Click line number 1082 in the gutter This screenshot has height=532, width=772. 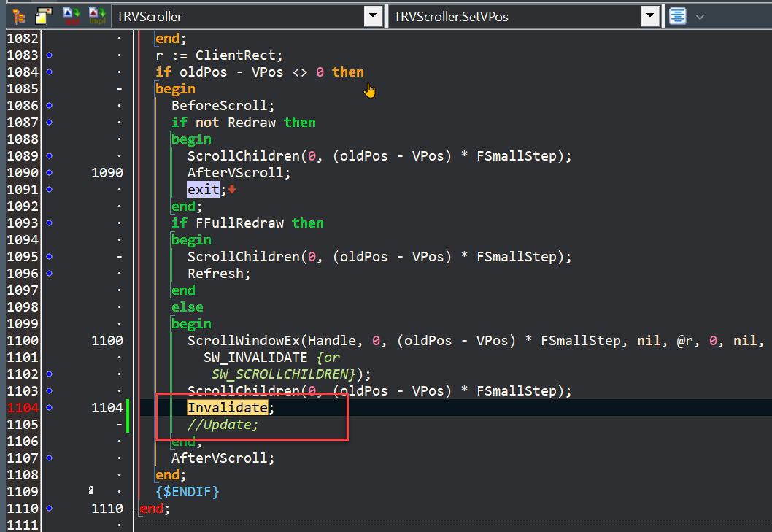point(23,39)
